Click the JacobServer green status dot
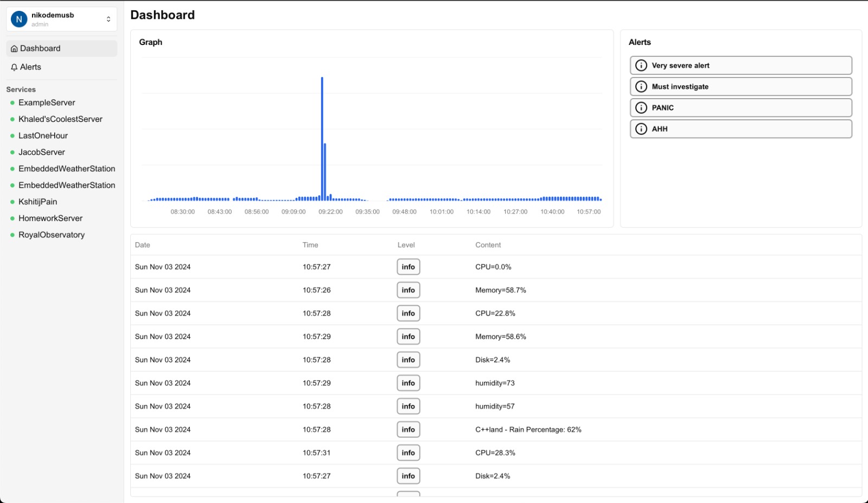 tap(12, 152)
